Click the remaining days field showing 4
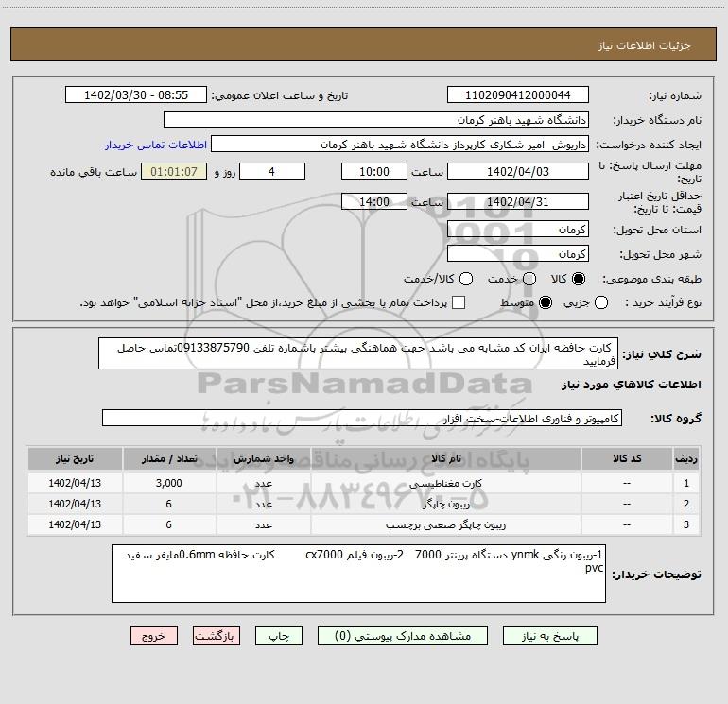728x704 pixels. point(272,172)
